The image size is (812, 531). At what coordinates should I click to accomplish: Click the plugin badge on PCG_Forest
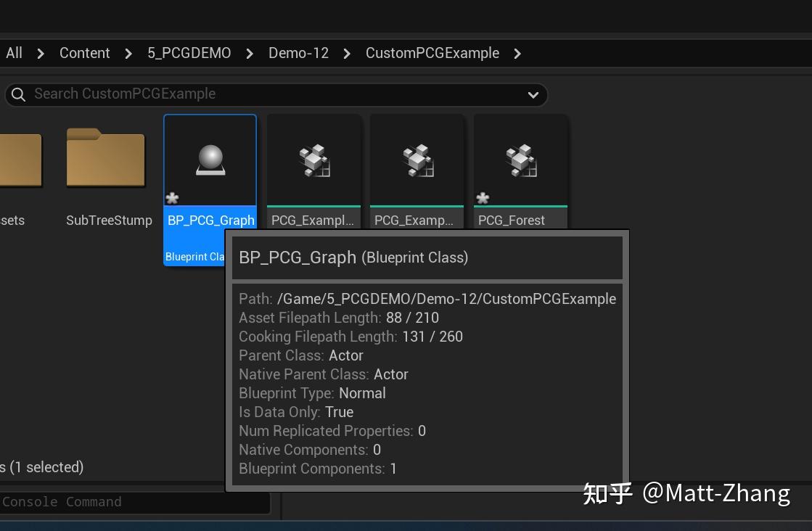[x=483, y=197]
